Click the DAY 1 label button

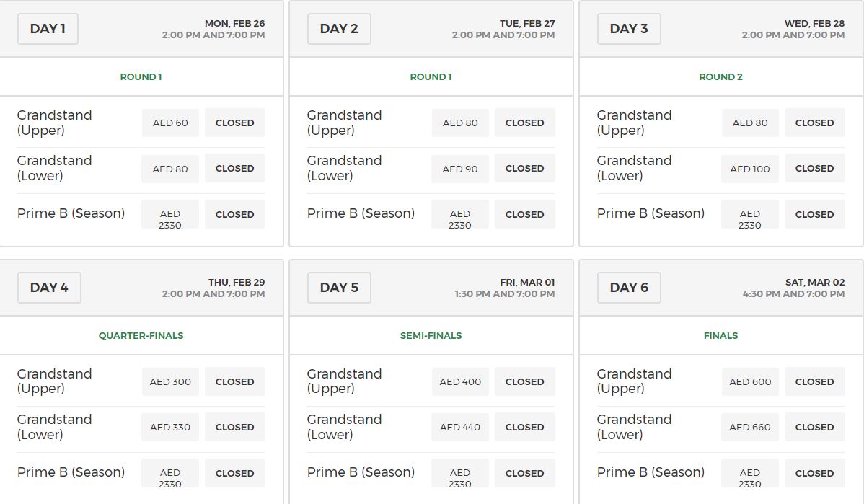point(48,29)
